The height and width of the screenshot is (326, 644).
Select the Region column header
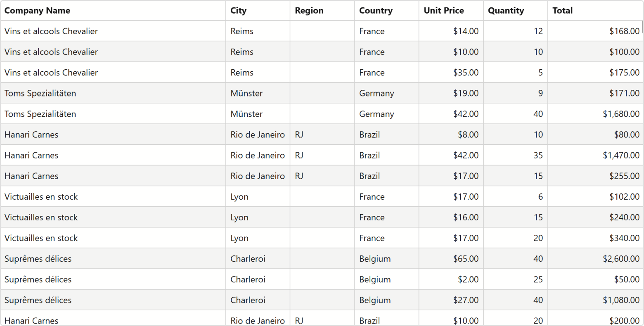(x=322, y=11)
